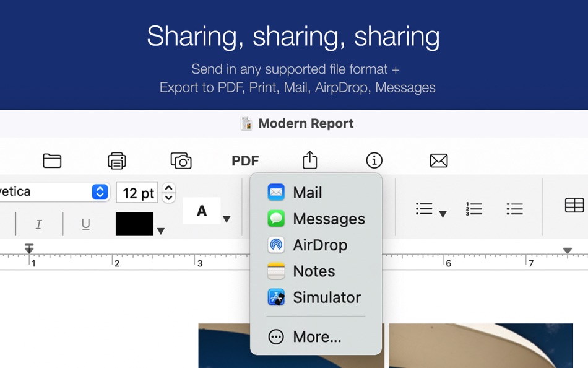Click the Modern Report window title
Screen dimensions: 588x368
(x=306, y=123)
